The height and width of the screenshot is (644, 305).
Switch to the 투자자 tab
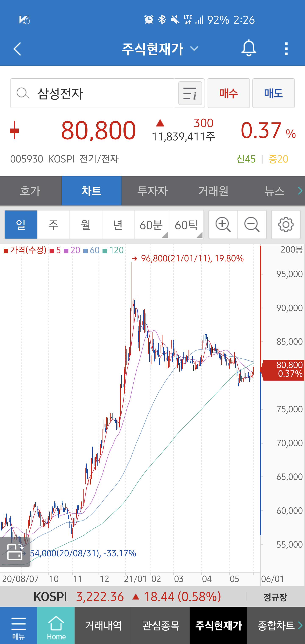(152, 190)
